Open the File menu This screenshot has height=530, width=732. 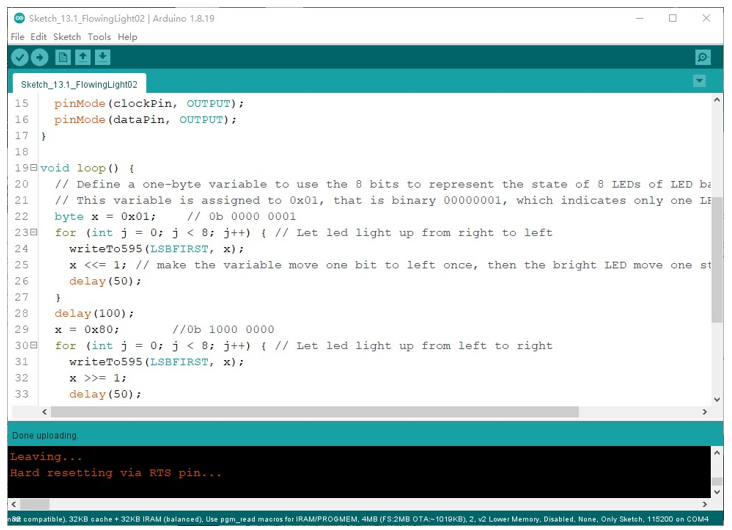[x=17, y=37]
